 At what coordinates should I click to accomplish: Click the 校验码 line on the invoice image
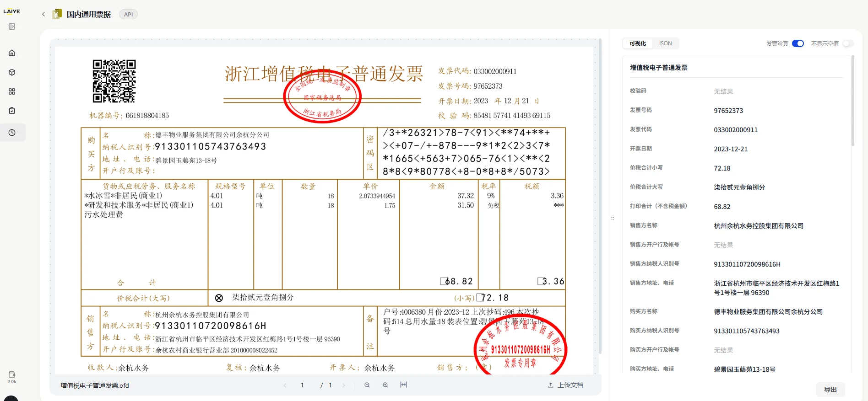point(494,116)
